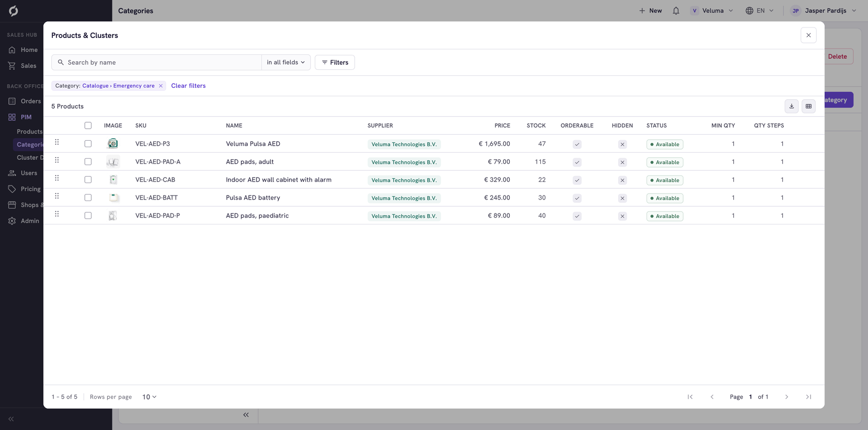Open the Veluma Pulsa AED thumbnail

pos(113,144)
